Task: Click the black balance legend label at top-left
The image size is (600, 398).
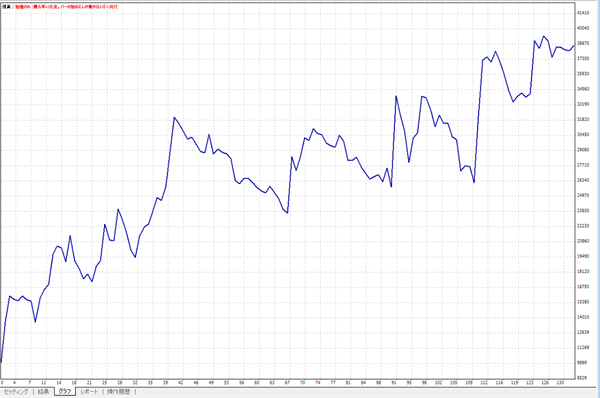Action: point(6,7)
